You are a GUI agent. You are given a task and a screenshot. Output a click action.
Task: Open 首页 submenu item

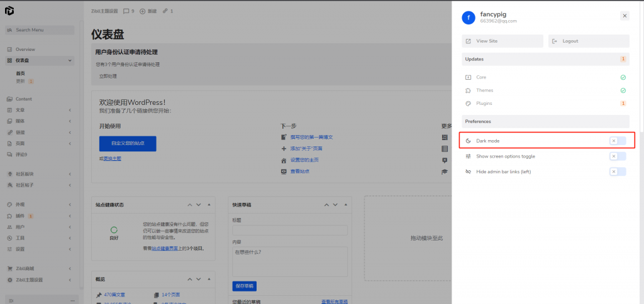point(21,73)
